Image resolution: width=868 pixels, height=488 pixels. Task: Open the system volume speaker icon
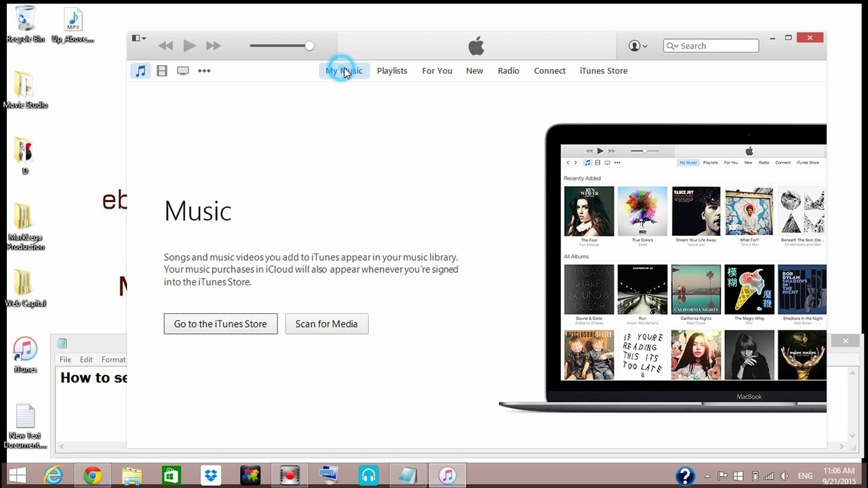pos(785,476)
